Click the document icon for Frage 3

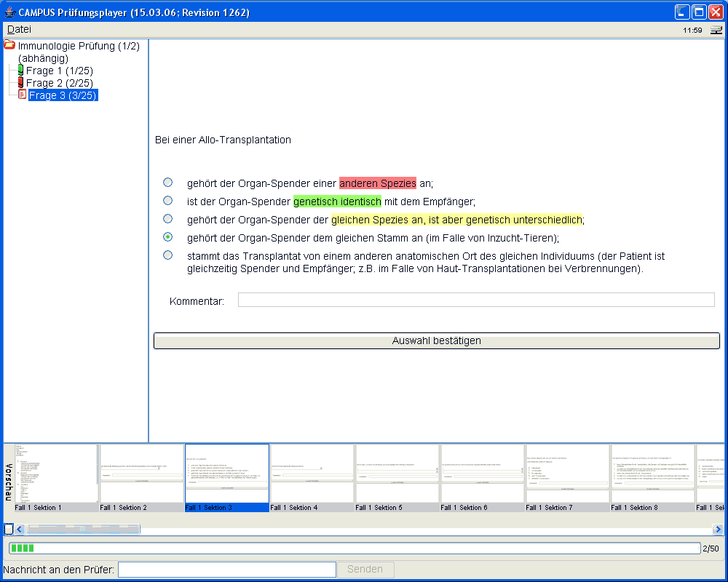tap(22, 95)
